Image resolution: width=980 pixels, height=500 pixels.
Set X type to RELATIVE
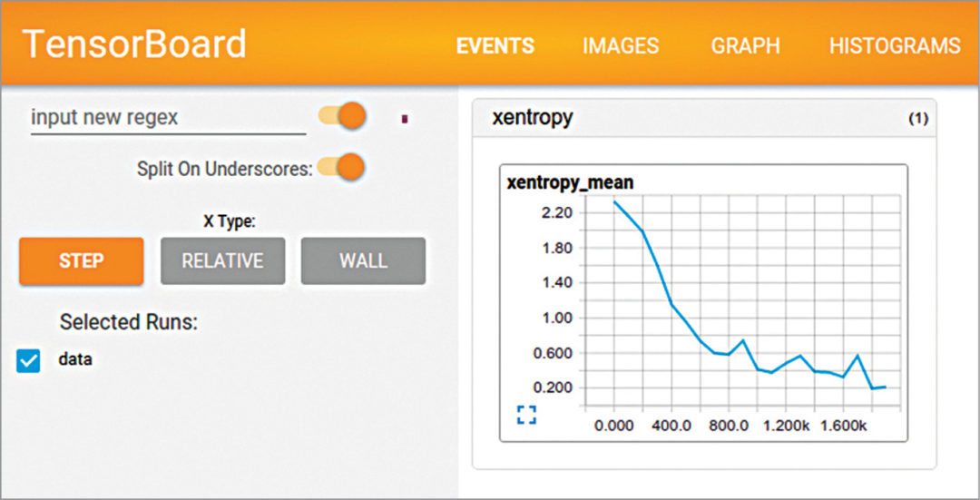[x=222, y=261]
